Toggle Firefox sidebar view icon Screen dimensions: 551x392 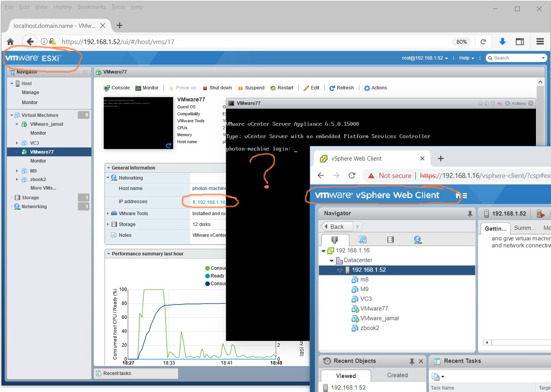[520, 41]
